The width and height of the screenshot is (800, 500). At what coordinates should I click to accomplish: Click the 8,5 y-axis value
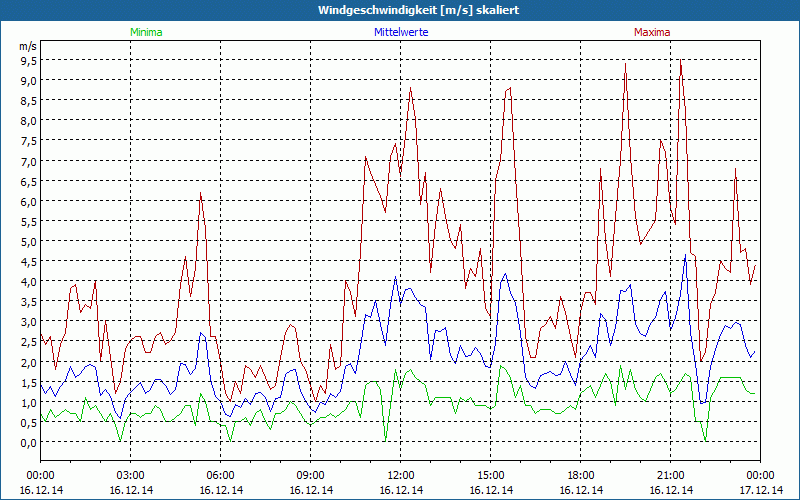(x=29, y=101)
